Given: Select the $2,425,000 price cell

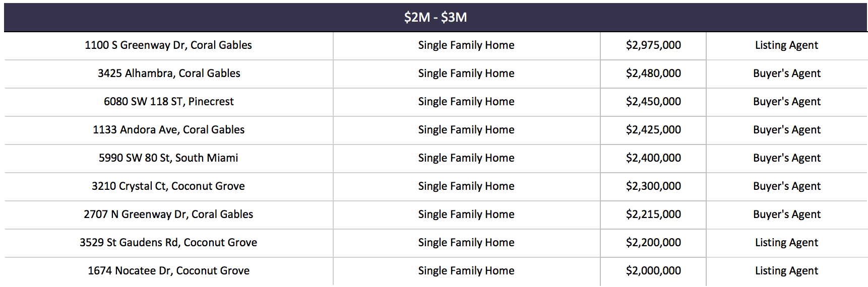Looking at the screenshot, I should (653, 130).
